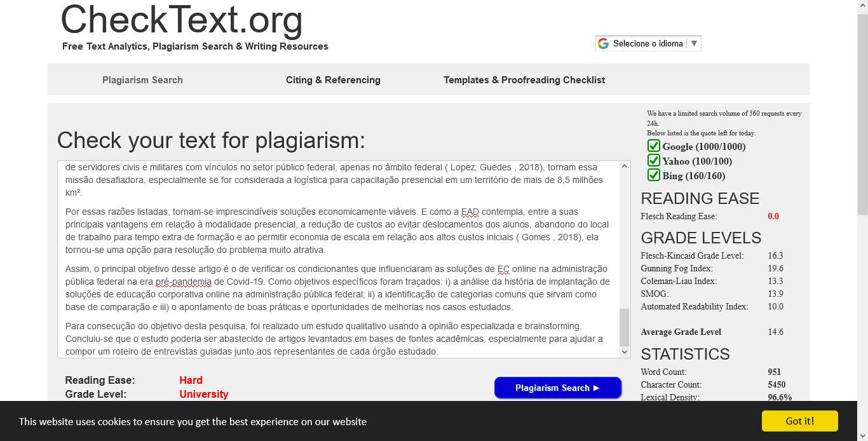The image size is (868, 441).
Task: Toggle the Yahoo (100/100) checkbox
Action: tap(654, 160)
